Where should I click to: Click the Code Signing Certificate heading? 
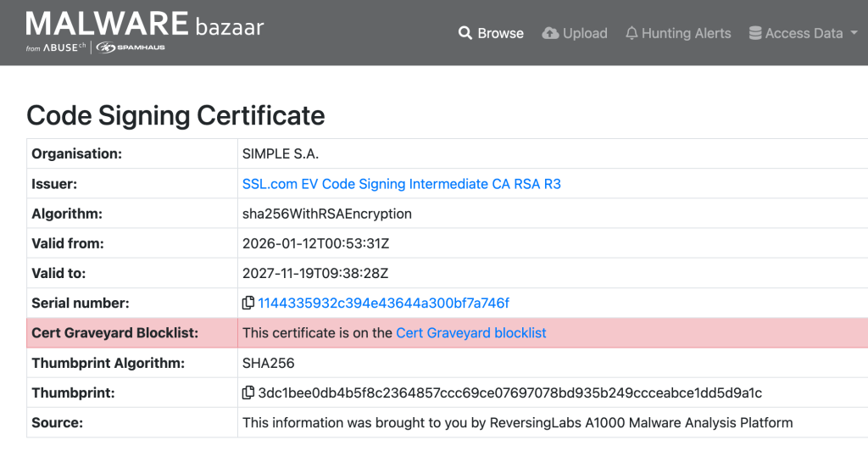pyautogui.click(x=175, y=114)
